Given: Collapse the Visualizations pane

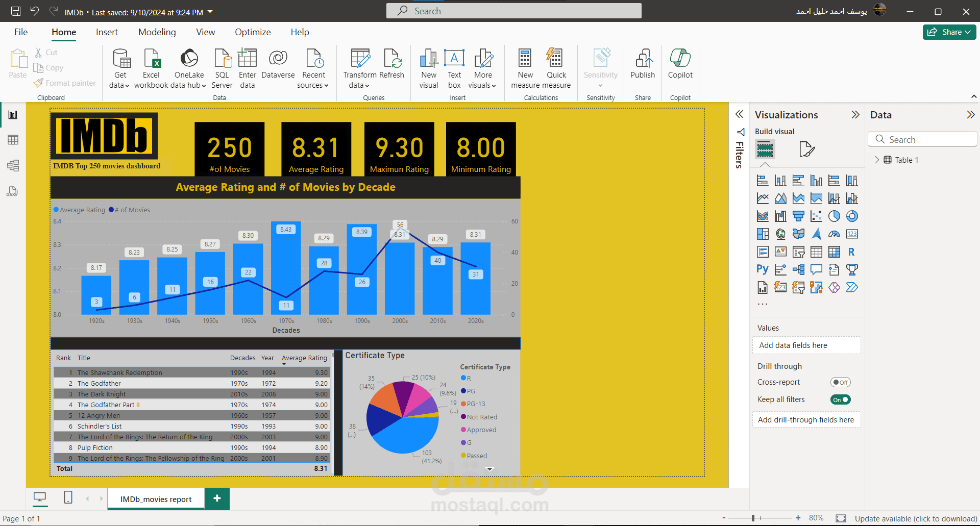Looking at the screenshot, I should tap(855, 115).
